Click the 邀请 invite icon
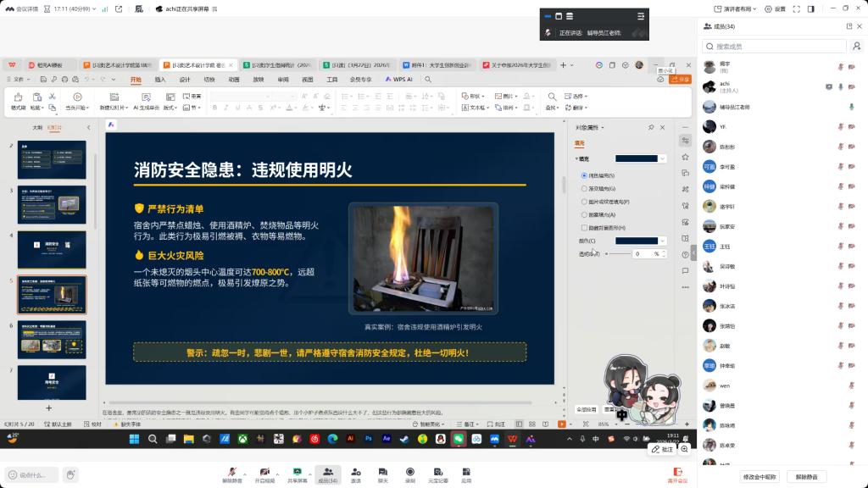The height and width of the screenshot is (488, 868). (355, 471)
